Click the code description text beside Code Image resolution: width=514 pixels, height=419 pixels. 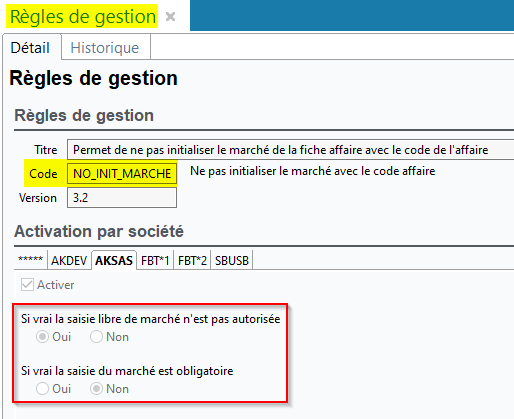(313, 171)
